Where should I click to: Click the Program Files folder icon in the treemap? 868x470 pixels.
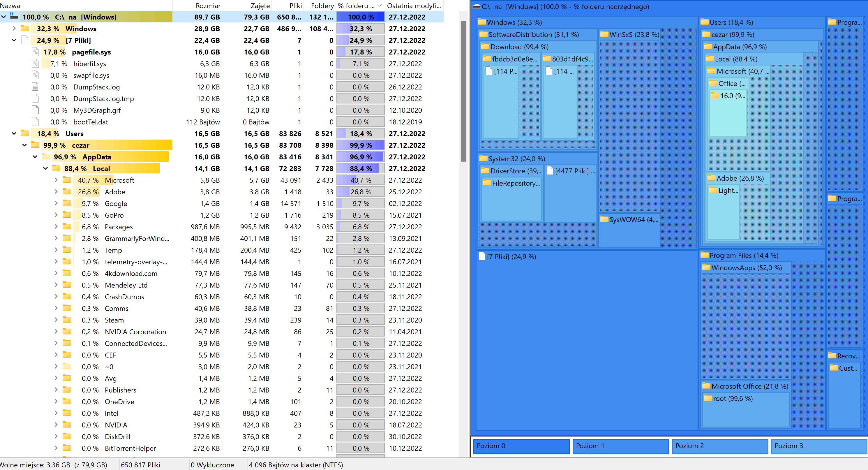pyautogui.click(x=705, y=255)
